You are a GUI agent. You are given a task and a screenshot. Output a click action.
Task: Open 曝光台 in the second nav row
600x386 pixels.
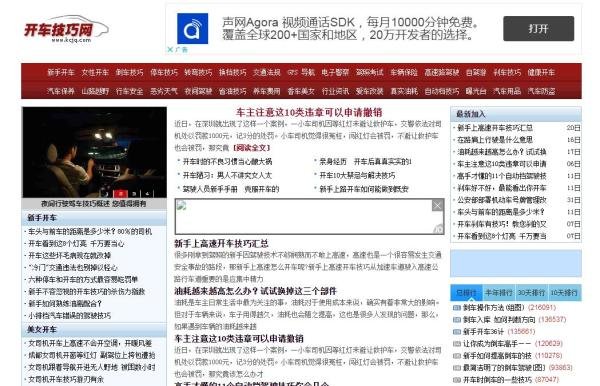tap(476, 91)
